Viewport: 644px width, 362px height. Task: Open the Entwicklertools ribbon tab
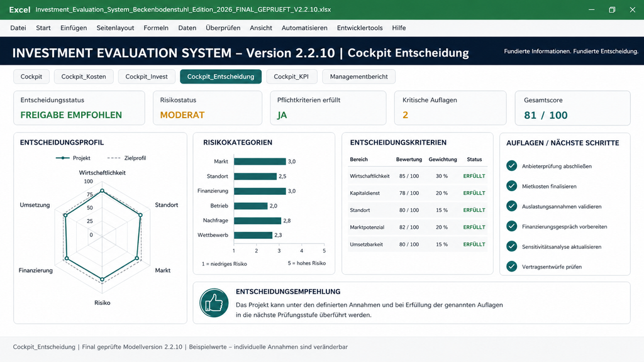coord(360,28)
